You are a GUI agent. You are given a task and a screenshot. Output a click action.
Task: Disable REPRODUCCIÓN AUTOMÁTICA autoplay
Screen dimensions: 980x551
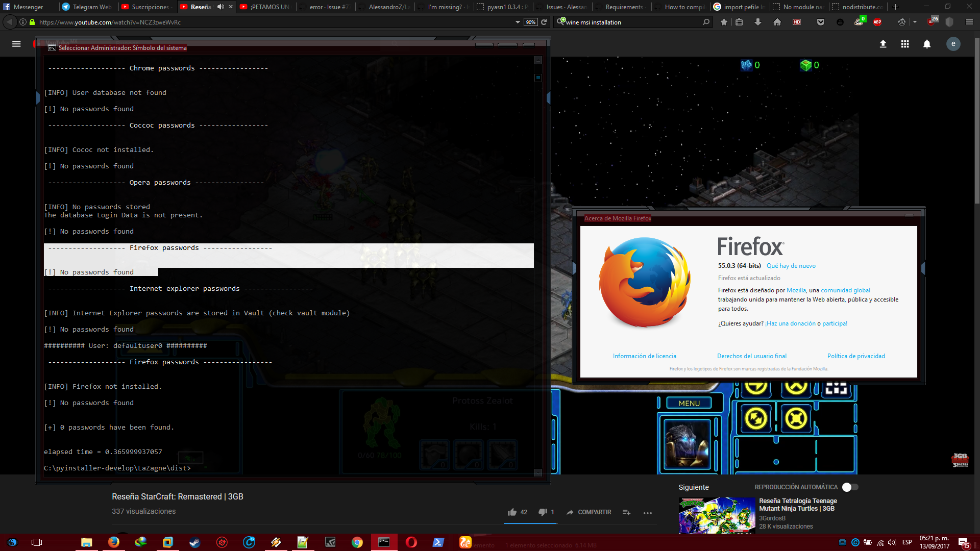[850, 487]
